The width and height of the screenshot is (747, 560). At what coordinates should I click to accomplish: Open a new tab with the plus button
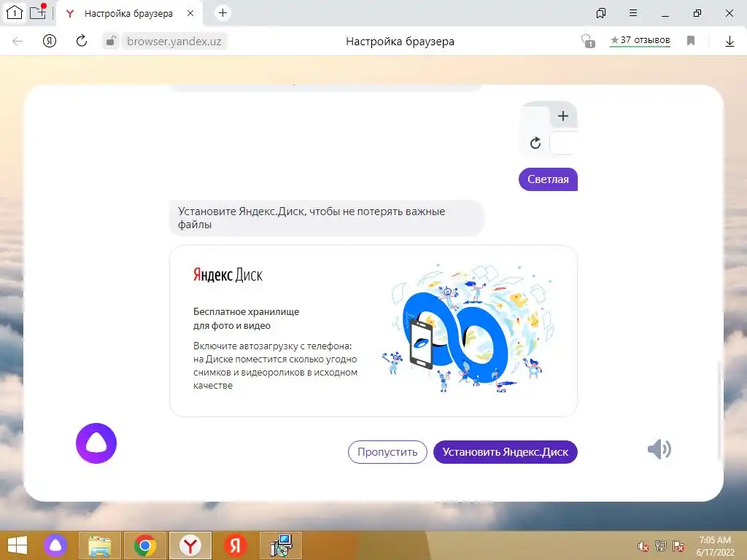click(222, 13)
